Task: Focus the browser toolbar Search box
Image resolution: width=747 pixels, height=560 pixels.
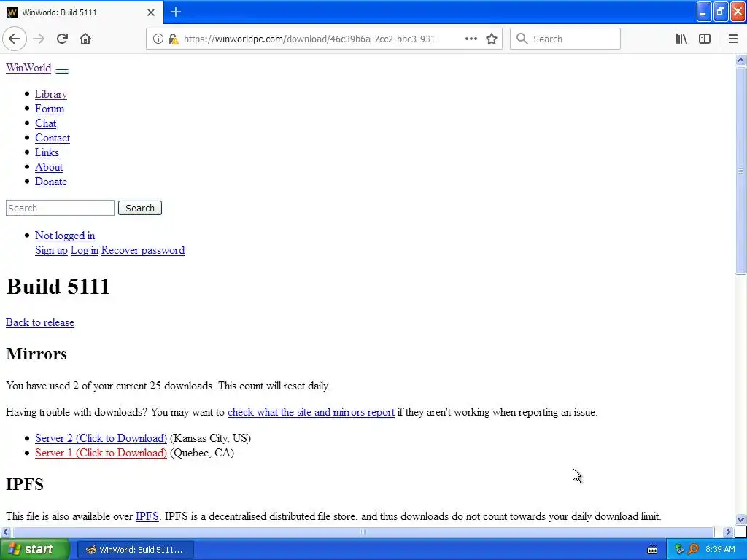Action: pos(565,39)
